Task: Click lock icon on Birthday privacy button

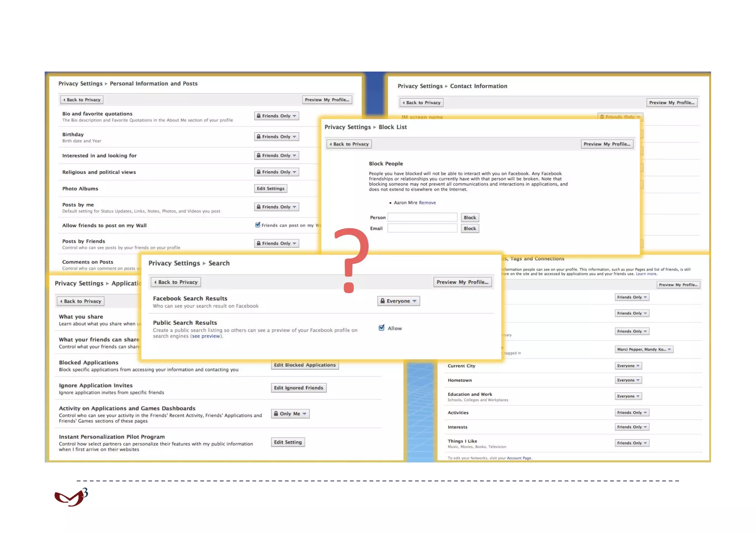Action: click(259, 137)
